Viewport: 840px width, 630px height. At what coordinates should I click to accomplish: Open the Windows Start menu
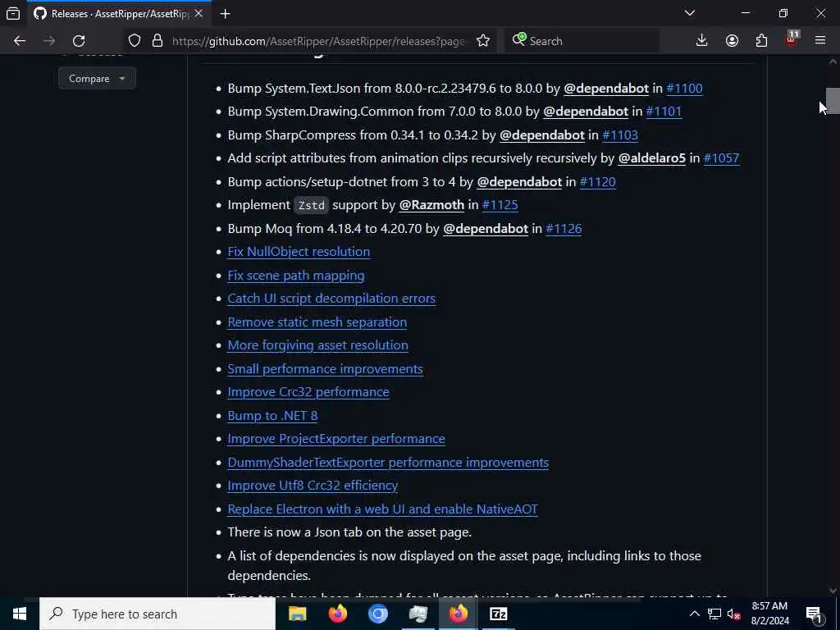tap(20, 614)
